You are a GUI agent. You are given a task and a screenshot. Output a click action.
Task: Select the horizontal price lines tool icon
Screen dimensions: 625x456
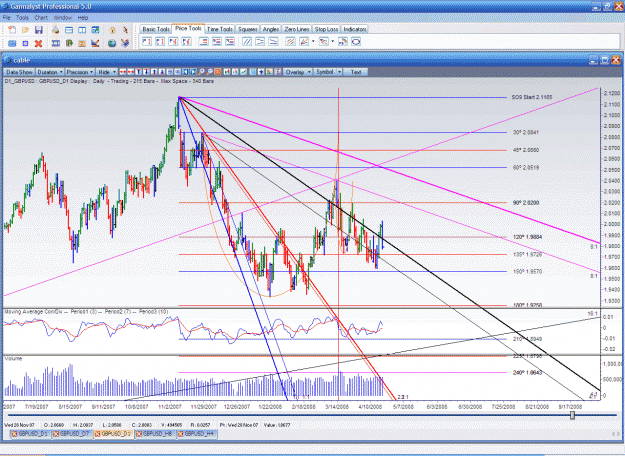[x=204, y=41]
